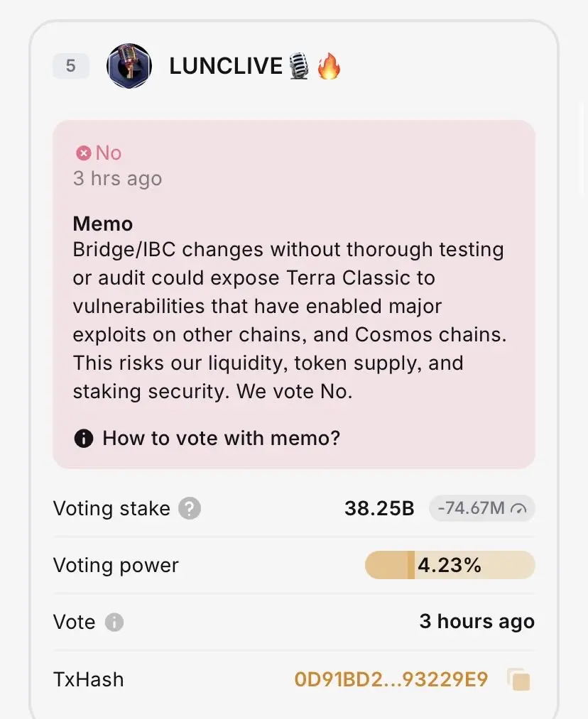The width and height of the screenshot is (588, 719).
Task: Click the 3 hrs ago timestamp
Action: 117,178
